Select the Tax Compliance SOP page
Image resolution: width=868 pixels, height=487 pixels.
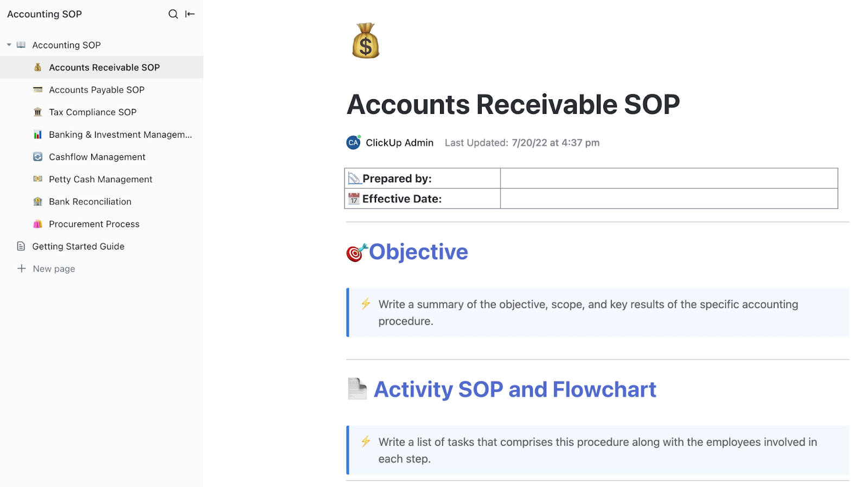93,112
